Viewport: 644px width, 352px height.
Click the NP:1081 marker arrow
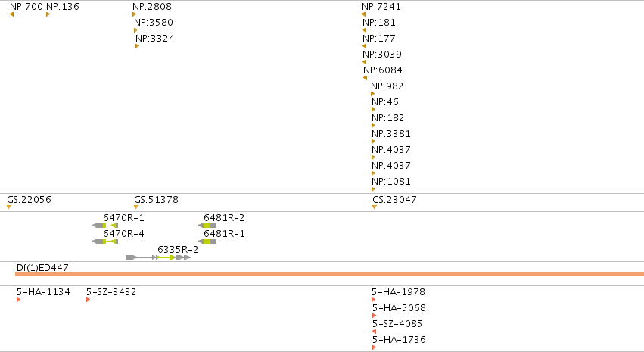click(x=374, y=189)
